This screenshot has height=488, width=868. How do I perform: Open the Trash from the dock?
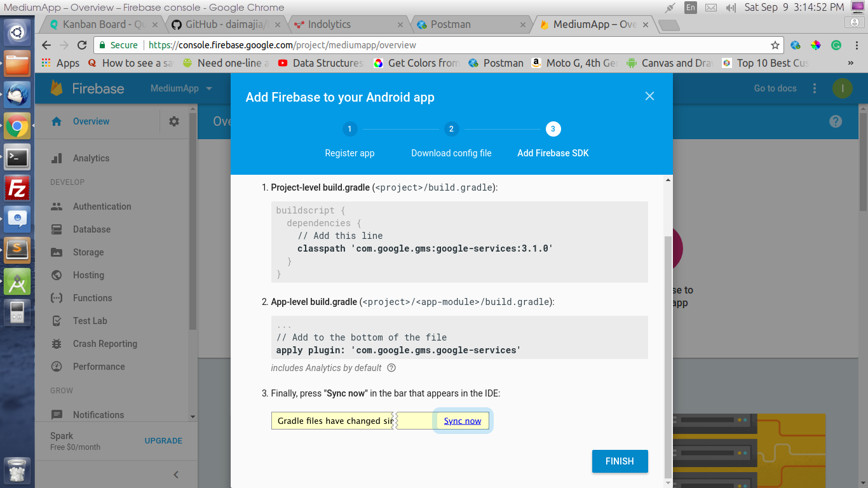tap(17, 471)
